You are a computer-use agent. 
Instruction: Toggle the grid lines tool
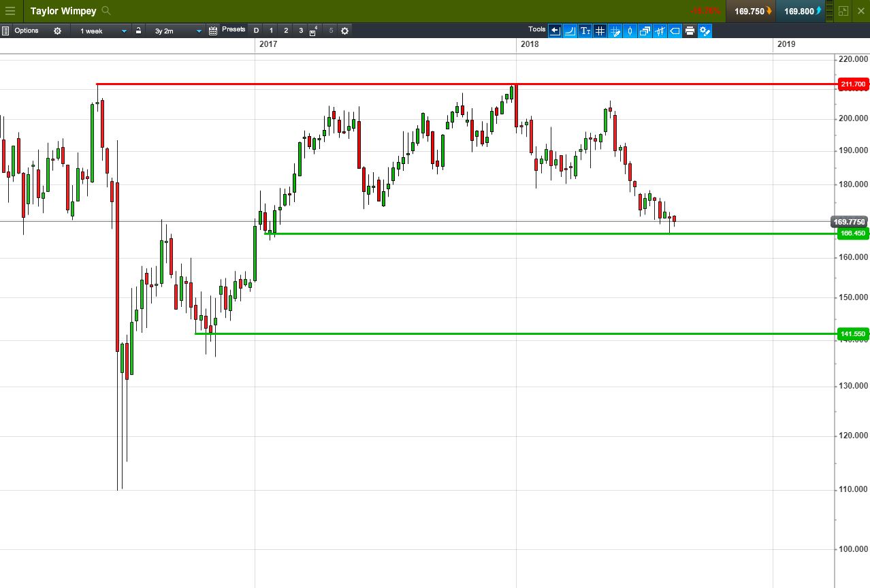pos(600,31)
